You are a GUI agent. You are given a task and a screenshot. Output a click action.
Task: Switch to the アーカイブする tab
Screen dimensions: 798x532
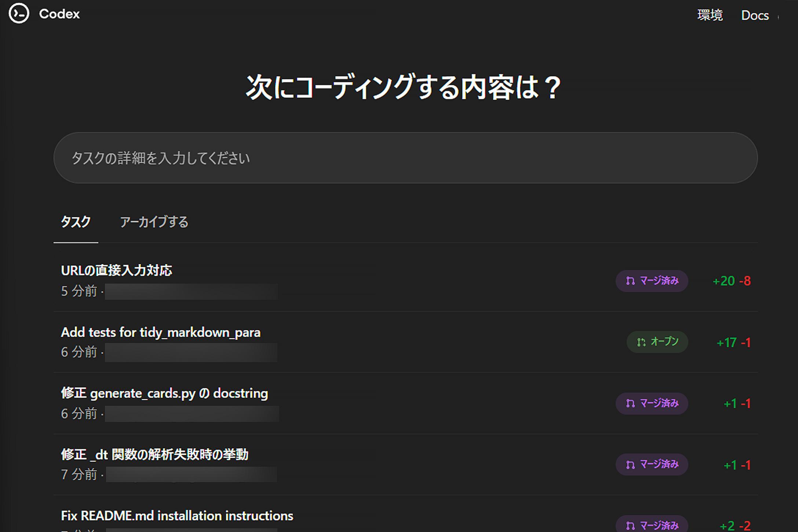point(153,222)
